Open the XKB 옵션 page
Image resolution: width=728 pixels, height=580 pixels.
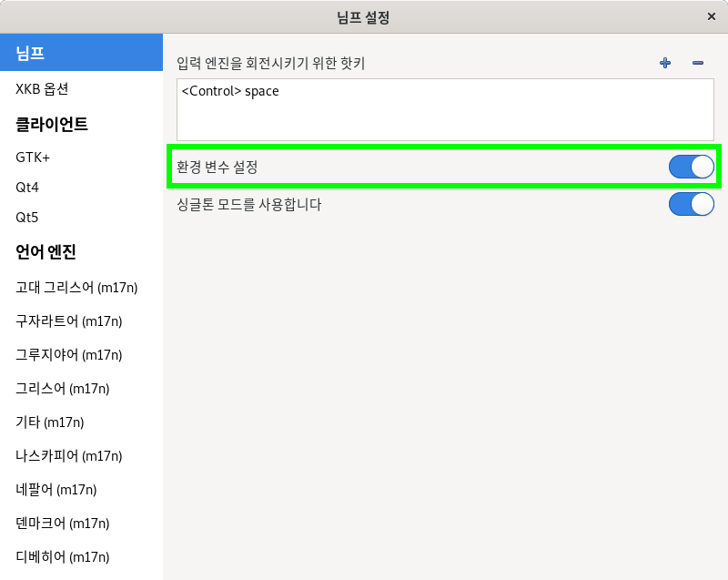[81, 88]
